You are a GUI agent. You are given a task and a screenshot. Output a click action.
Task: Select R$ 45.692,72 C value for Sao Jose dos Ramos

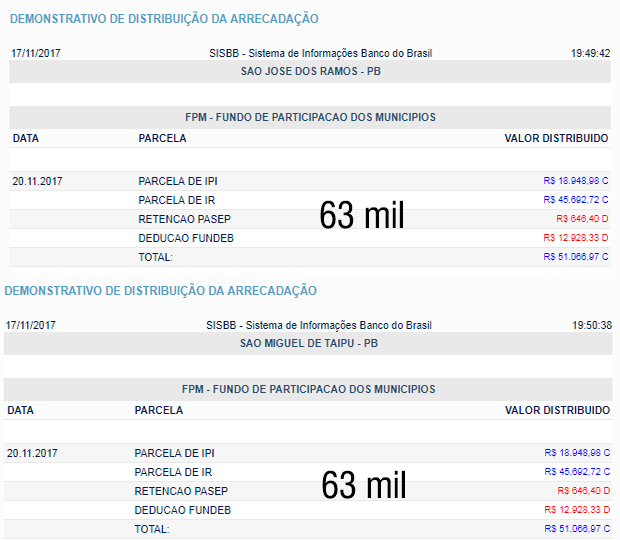point(576,200)
